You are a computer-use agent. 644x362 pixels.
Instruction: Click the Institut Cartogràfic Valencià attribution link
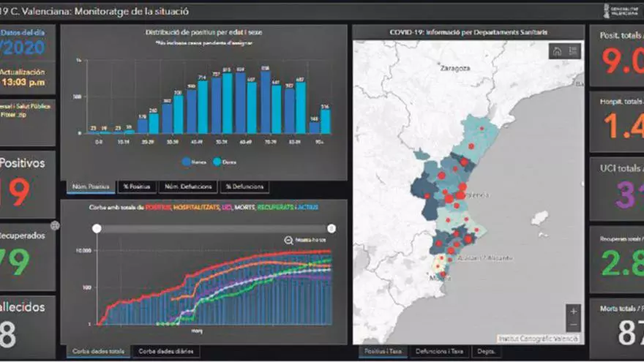(x=539, y=339)
